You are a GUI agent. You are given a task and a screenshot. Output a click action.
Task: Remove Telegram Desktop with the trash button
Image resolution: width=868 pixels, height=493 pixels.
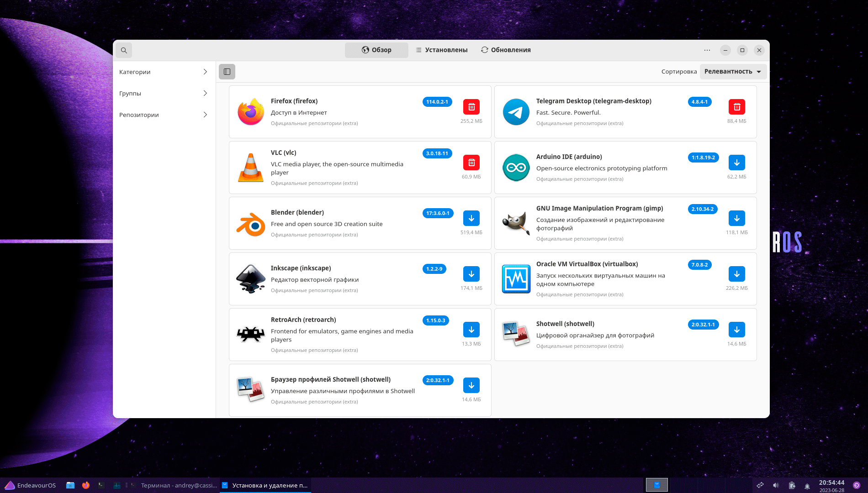coord(737,107)
